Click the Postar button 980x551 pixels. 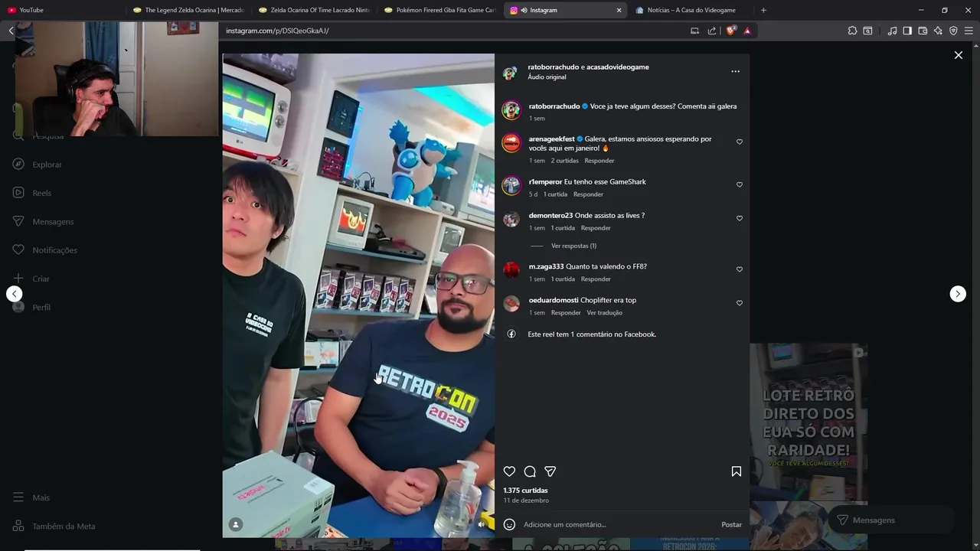click(x=731, y=524)
